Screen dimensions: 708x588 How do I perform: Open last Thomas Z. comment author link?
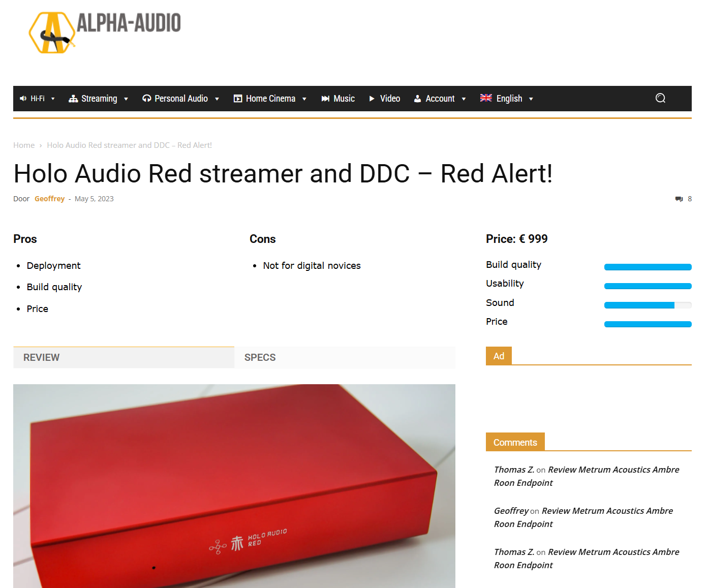click(x=514, y=552)
